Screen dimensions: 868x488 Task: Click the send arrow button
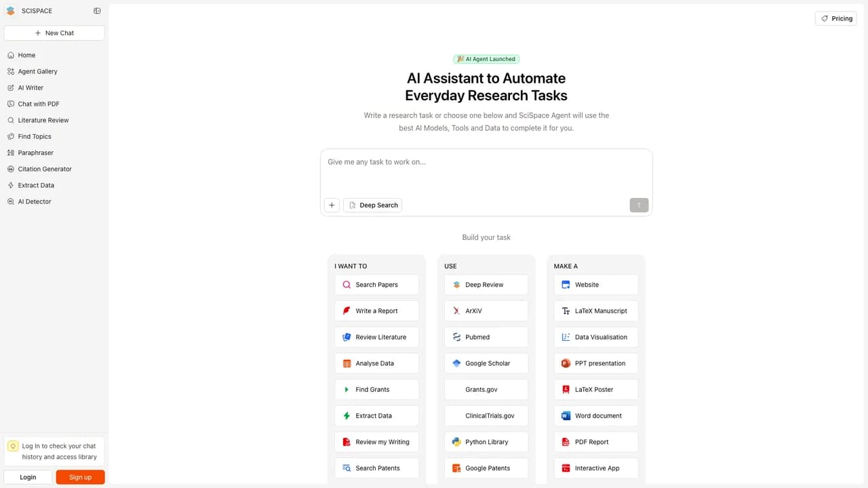(x=639, y=205)
